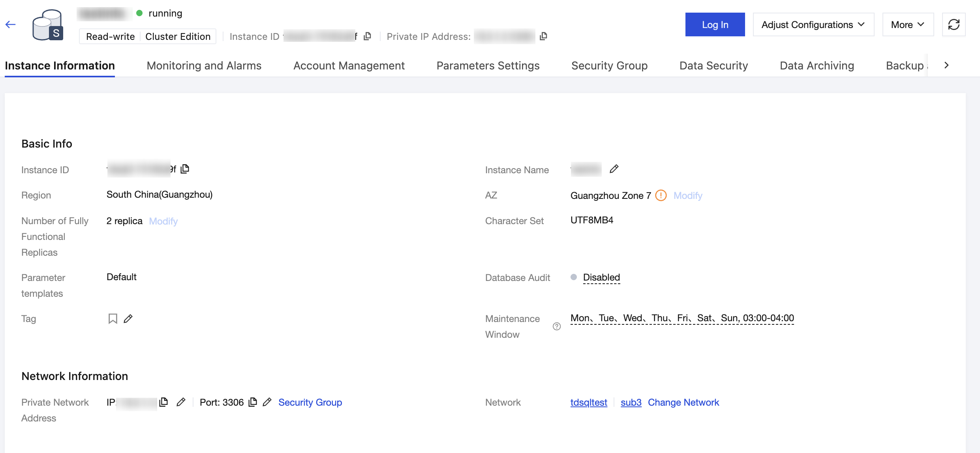
Task: Click Network Information section heading
Action: (75, 376)
